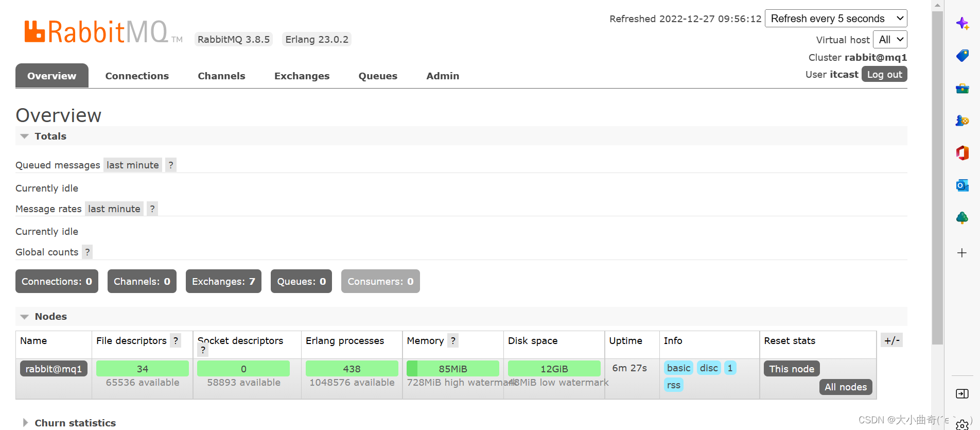Change Queued messages last minute range
This screenshot has height=430, width=980.
[133, 165]
